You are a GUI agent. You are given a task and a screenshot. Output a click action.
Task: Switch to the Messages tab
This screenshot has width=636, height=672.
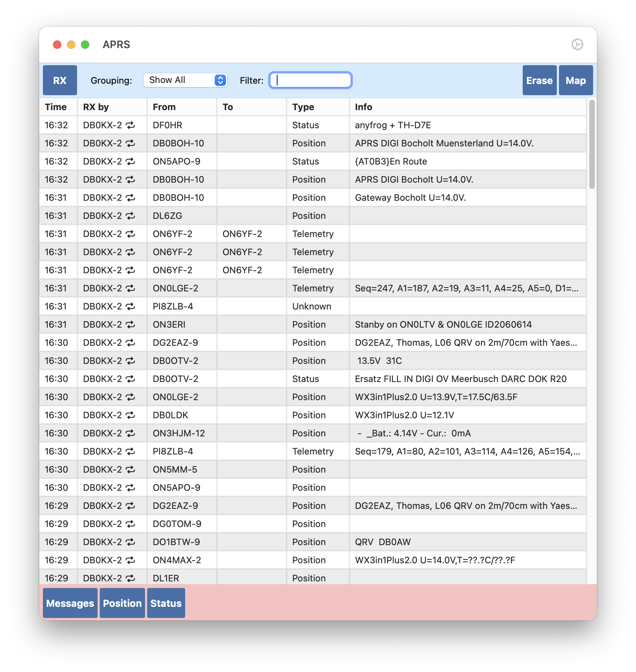point(70,603)
